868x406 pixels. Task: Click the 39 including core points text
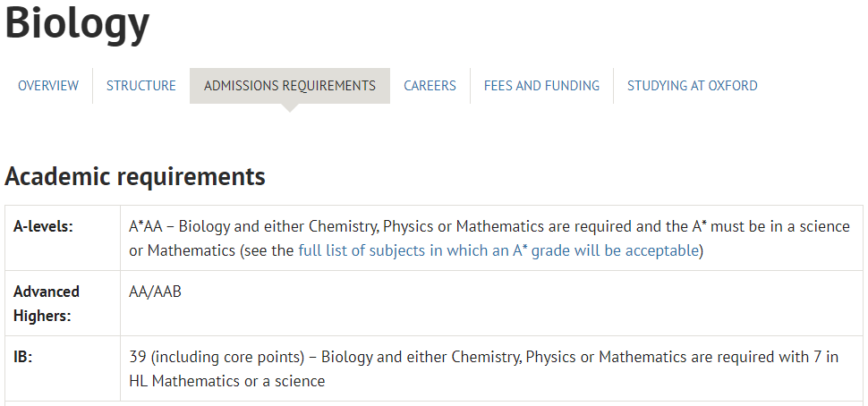[x=217, y=357]
